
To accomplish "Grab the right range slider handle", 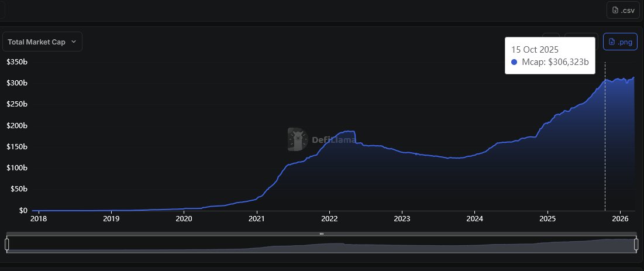I will (x=636, y=244).
